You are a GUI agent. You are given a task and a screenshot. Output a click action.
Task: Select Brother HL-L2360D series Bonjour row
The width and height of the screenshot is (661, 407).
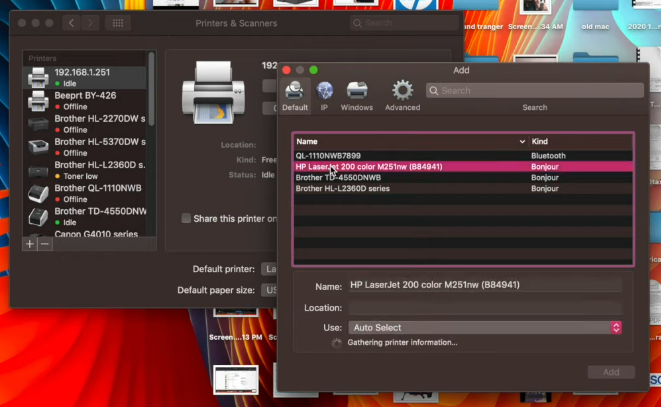tap(463, 189)
